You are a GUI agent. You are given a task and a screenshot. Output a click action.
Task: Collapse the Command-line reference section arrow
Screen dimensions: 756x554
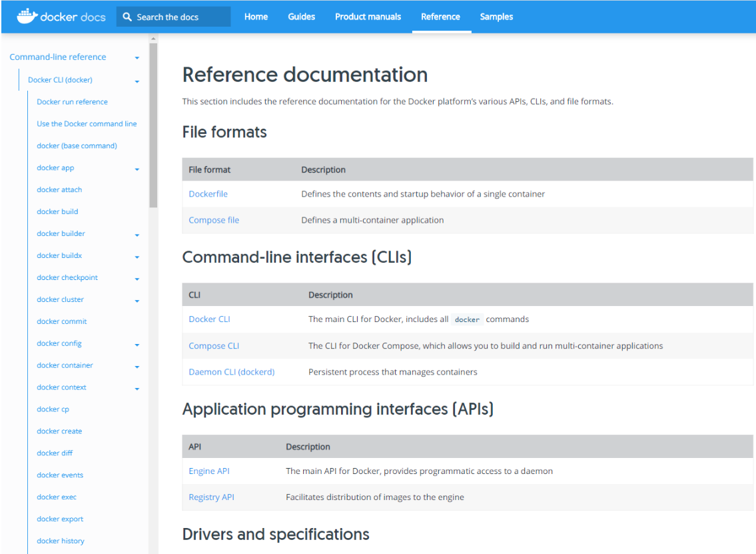pos(137,58)
